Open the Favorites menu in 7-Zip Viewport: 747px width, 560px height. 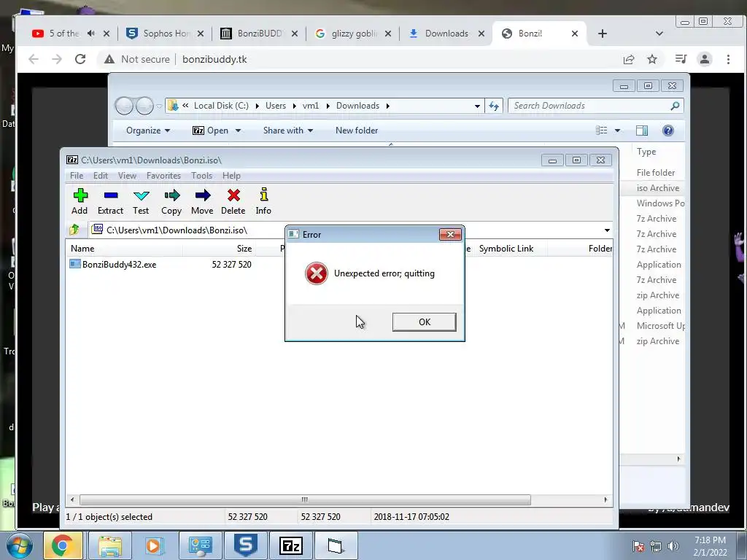163,176
